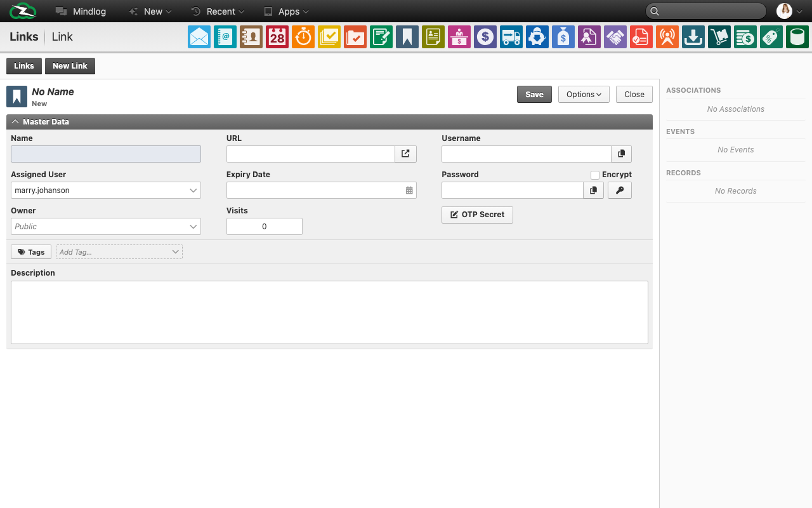Open the green coin stack icon

tap(745, 37)
